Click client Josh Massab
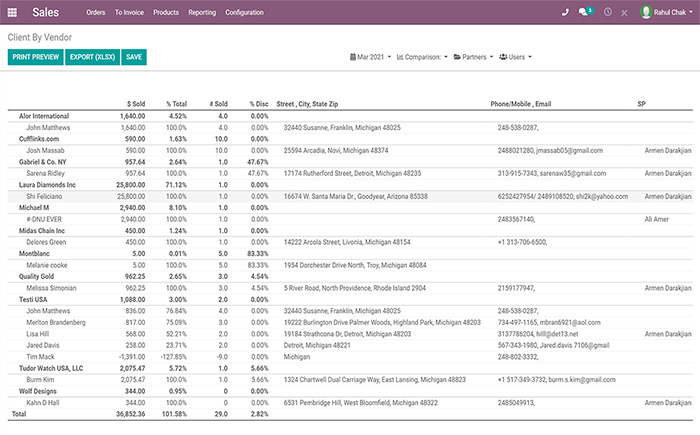The image size is (700, 435). pyautogui.click(x=45, y=151)
